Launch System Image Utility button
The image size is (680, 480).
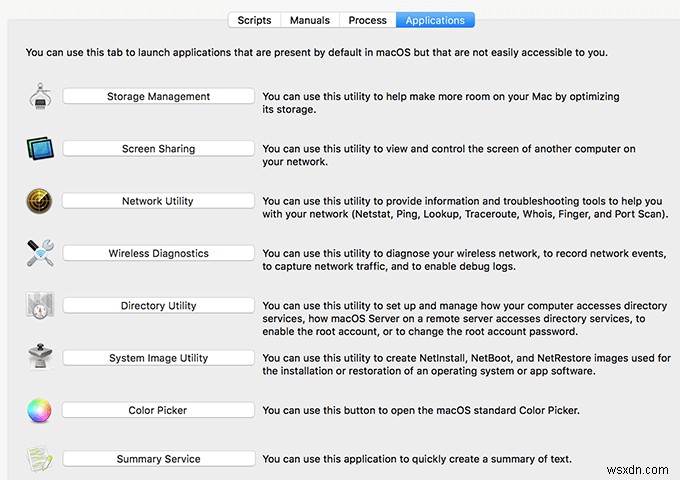click(x=158, y=358)
